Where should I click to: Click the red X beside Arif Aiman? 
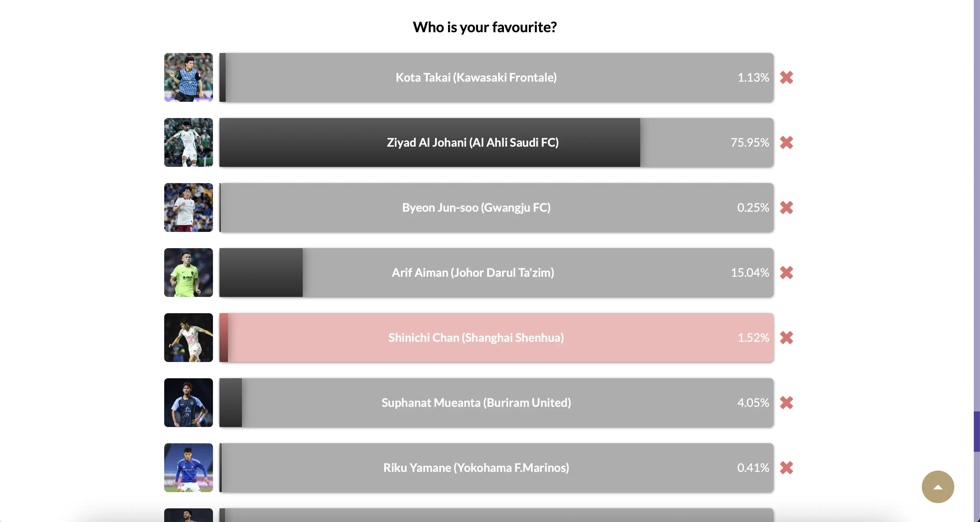[786, 273]
